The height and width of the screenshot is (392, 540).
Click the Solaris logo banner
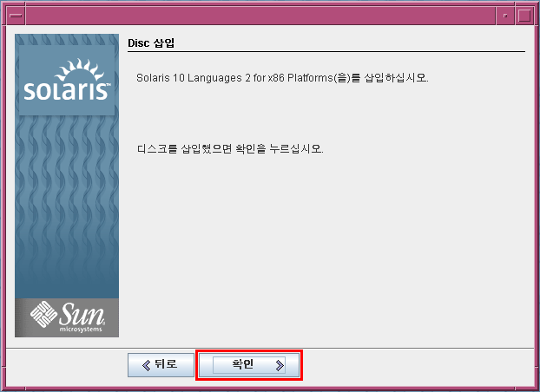point(67,81)
